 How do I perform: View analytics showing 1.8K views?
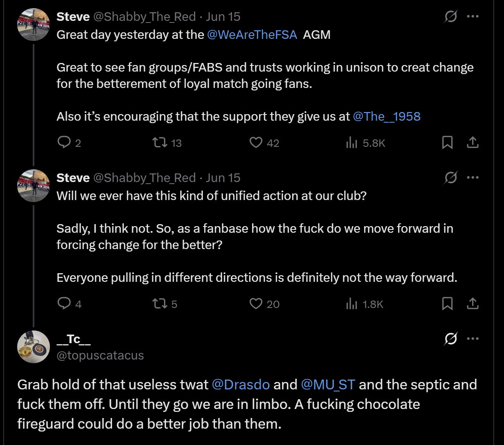[x=352, y=303]
